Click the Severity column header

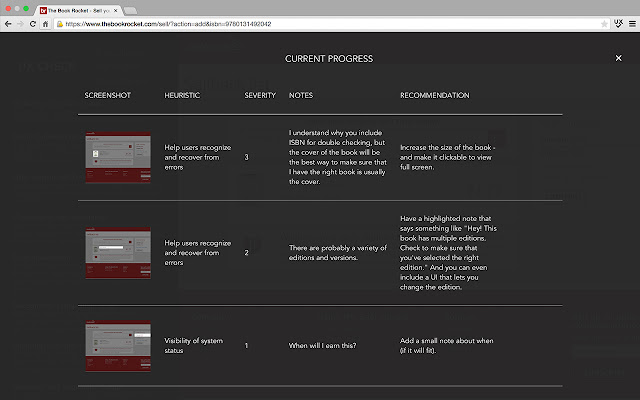[260, 96]
